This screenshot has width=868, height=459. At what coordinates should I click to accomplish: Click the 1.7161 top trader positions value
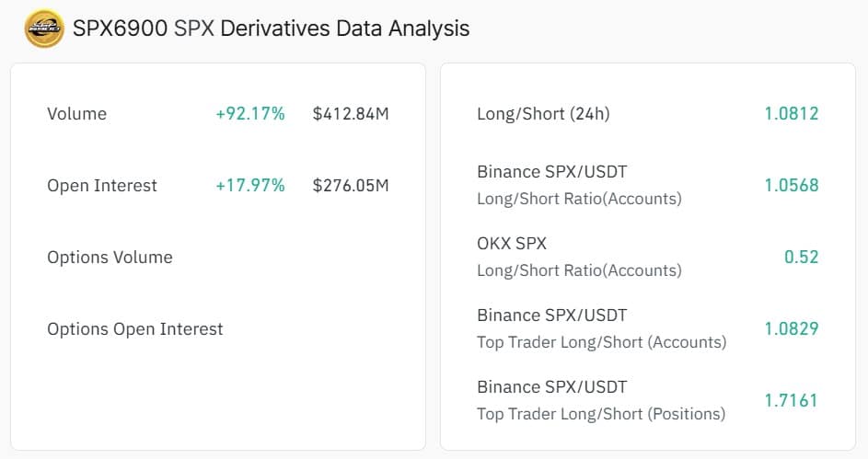791,401
